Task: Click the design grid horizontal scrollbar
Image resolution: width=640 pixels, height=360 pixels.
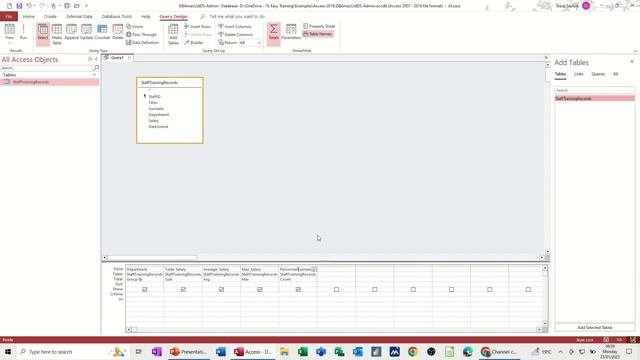Action: [333, 329]
